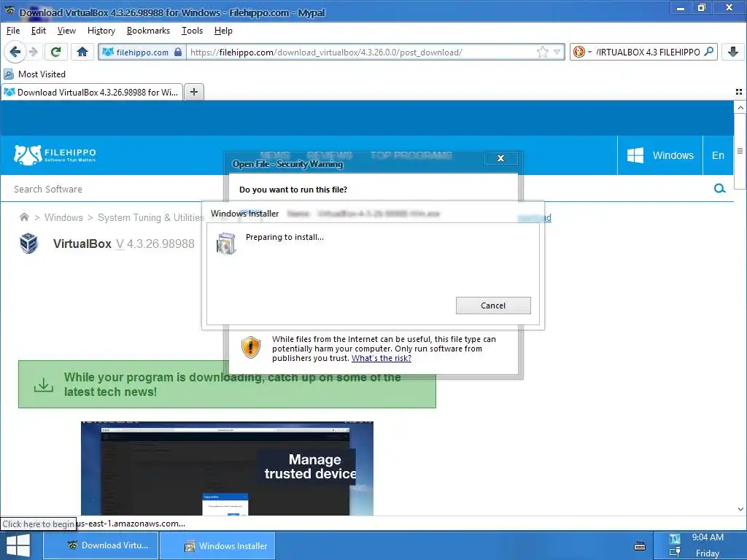Open the Most Visited bookmarks folder
Screen dimensions: 747x560
click(x=35, y=74)
